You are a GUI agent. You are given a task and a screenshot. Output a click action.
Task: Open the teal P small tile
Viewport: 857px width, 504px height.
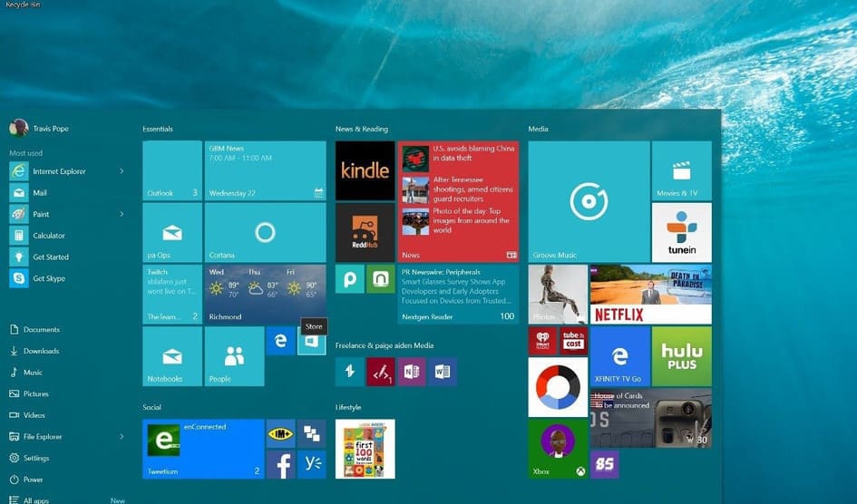(349, 279)
